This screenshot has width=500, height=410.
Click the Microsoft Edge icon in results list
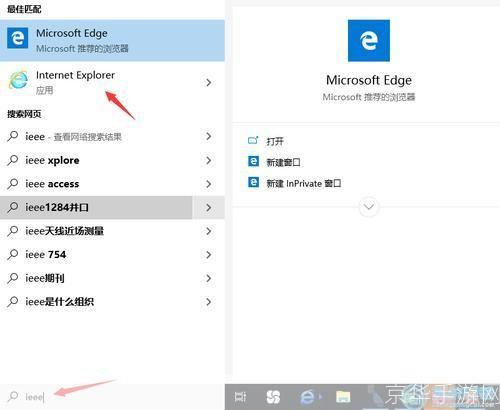click(x=17, y=39)
